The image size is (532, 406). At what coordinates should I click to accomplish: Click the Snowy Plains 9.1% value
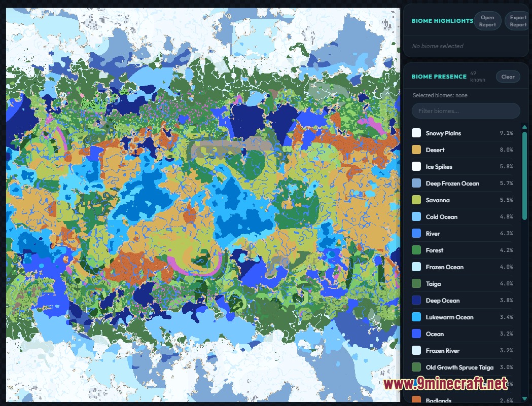(506, 133)
